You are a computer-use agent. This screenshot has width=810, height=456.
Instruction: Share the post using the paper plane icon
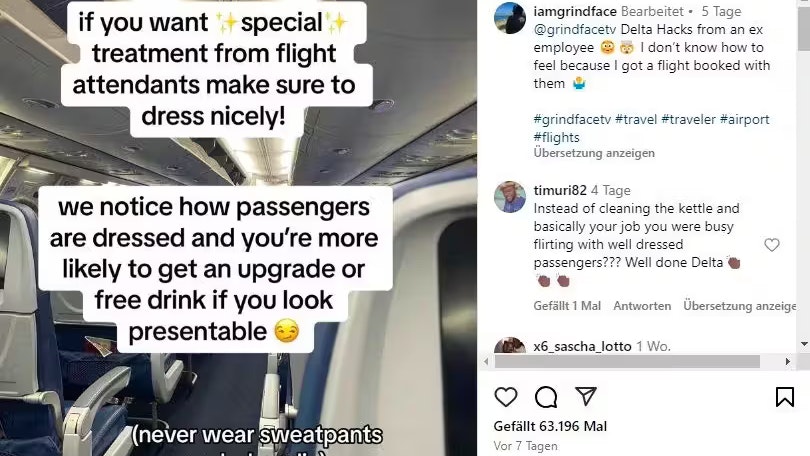pyautogui.click(x=586, y=396)
